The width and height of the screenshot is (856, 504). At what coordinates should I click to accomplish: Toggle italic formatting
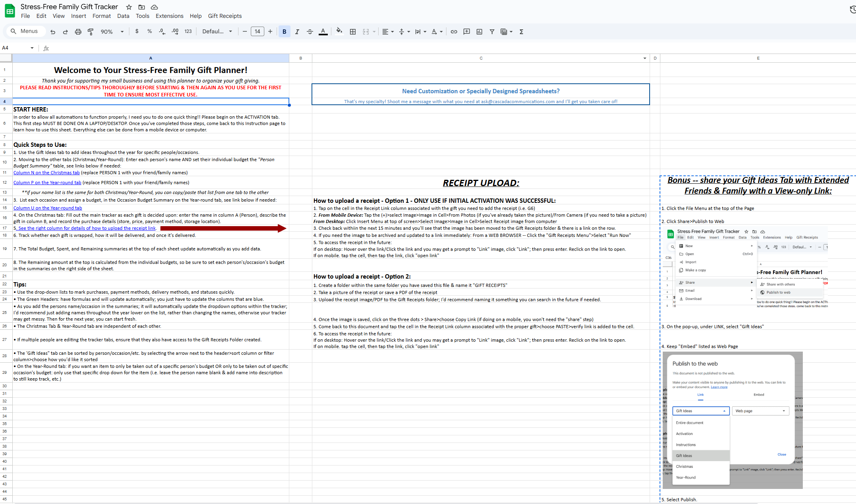[x=297, y=31]
